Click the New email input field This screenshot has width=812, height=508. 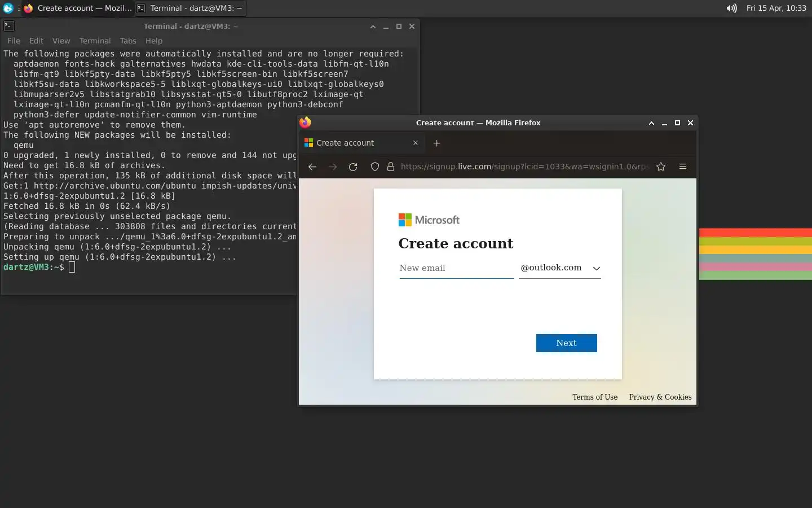point(457,268)
